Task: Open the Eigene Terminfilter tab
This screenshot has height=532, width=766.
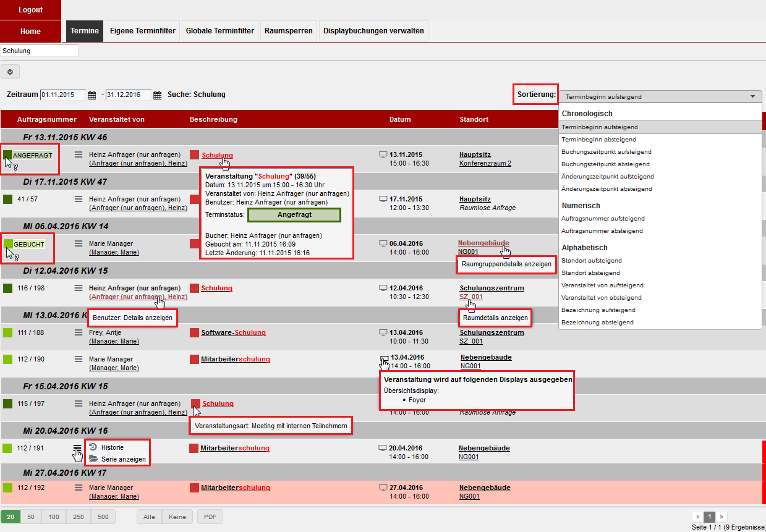Action: pos(143,31)
